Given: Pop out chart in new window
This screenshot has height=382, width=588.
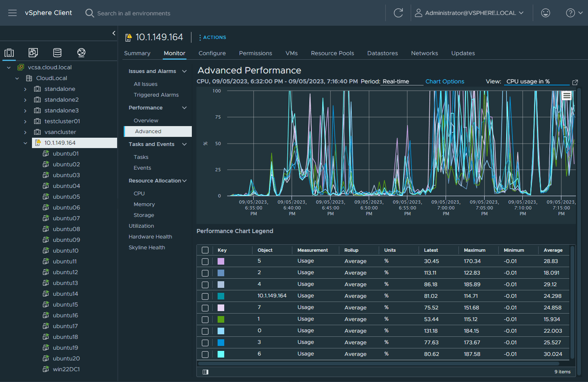Looking at the screenshot, I should [x=575, y=82].
